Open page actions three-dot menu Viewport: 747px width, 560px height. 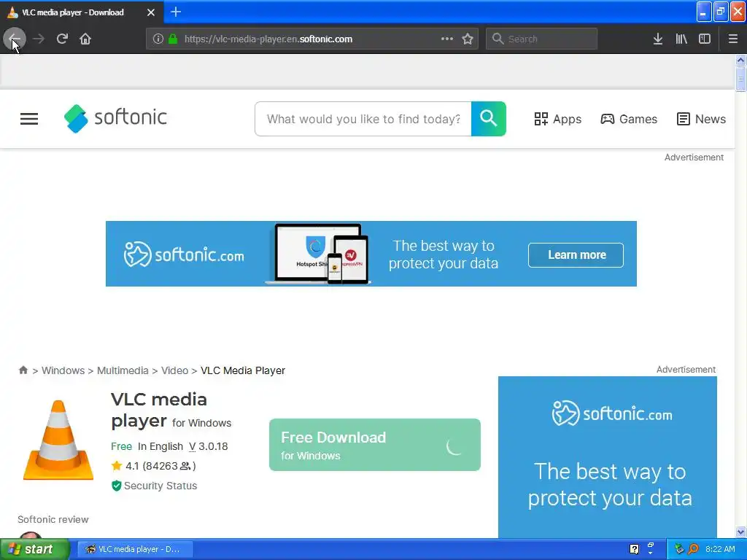coord(447,39)
